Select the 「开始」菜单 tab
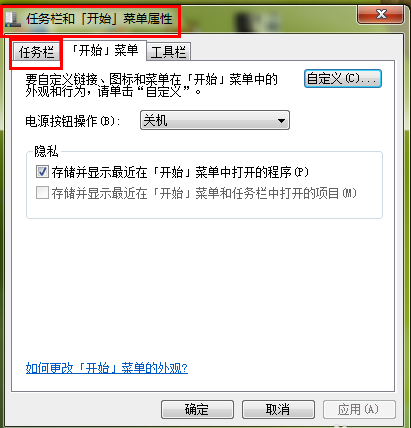This screenshot has width=411, height=428. coord(105,51)
